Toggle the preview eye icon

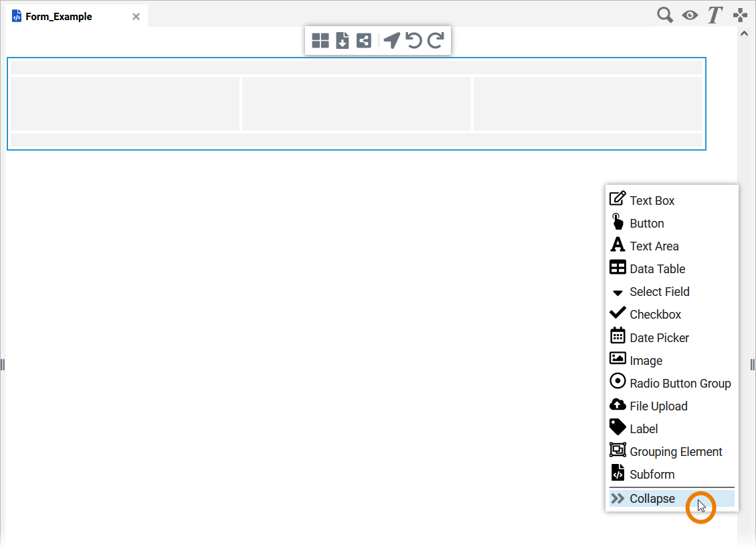pos(690,14)
